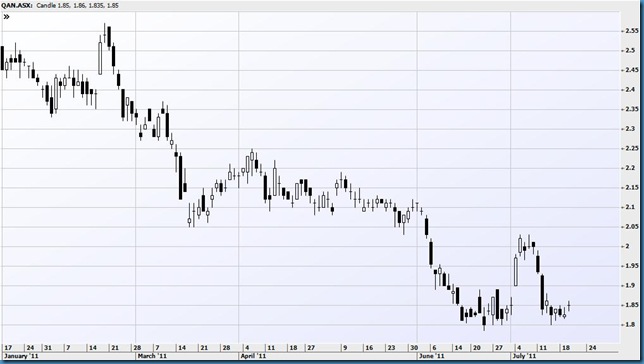The image size is (644, 364).
Task: Click the 1.9 price axis label
Action: point(630,286)
